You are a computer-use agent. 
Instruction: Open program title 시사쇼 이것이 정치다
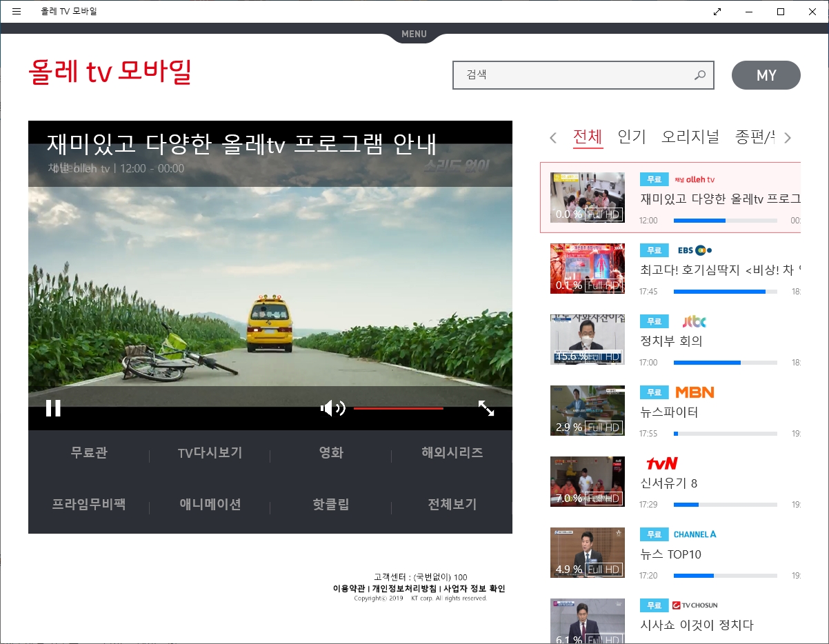coord(697,625)
